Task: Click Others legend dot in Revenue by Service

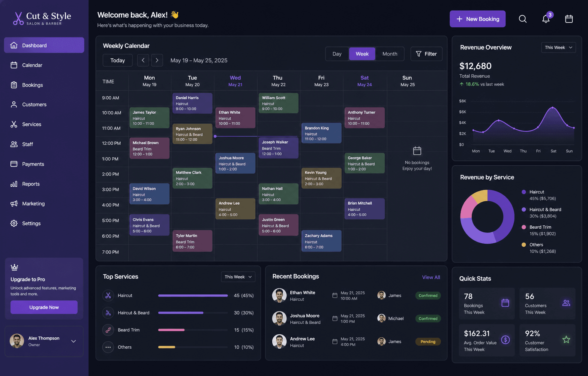Action: click(523, 244)
